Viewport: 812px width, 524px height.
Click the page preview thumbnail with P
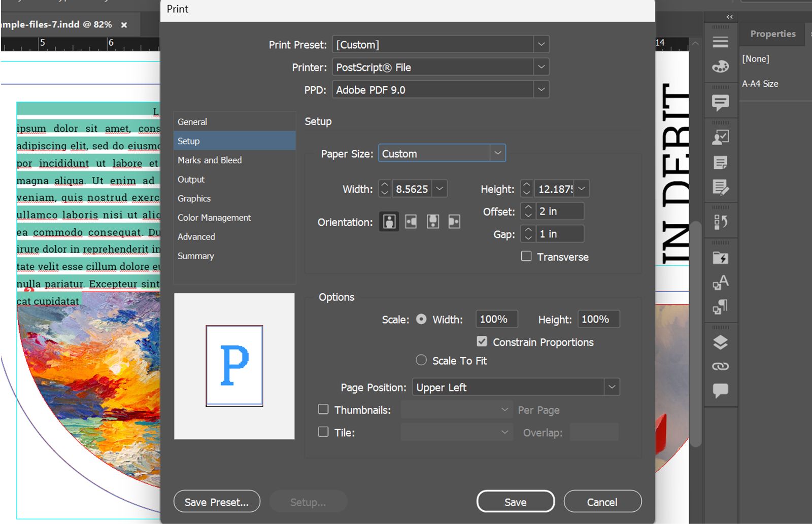[x=234, y=366]
